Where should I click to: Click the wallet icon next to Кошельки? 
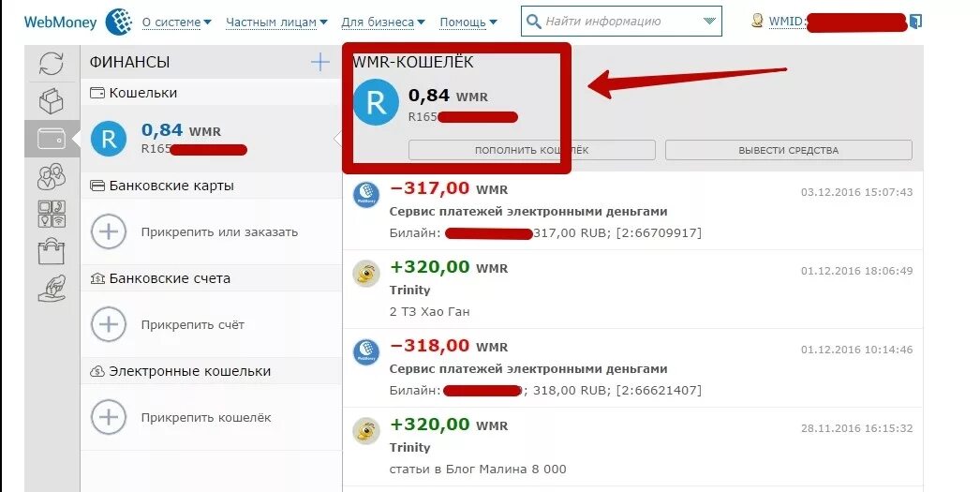(x=97, y=93)
